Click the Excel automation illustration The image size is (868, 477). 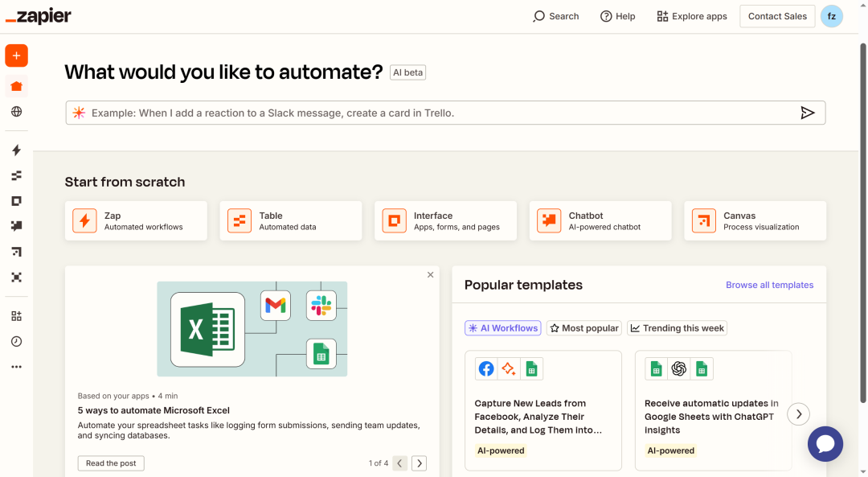(x=252, y=329)
